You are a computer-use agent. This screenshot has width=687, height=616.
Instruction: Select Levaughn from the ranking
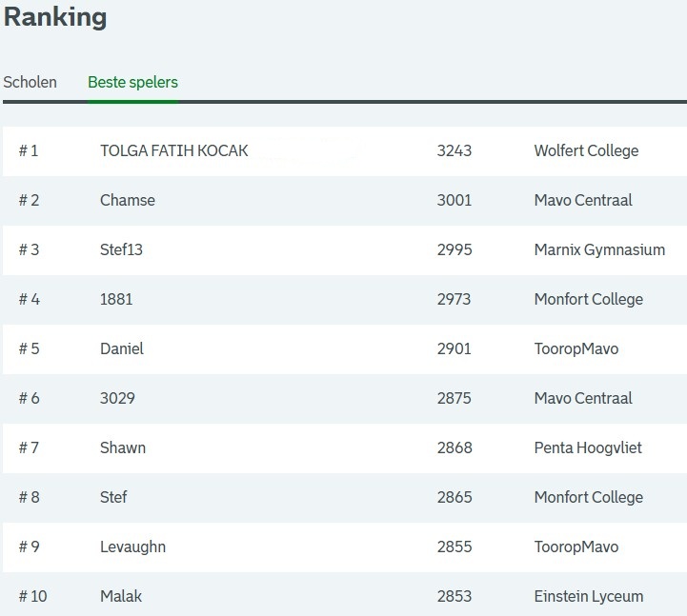point(132,546)
